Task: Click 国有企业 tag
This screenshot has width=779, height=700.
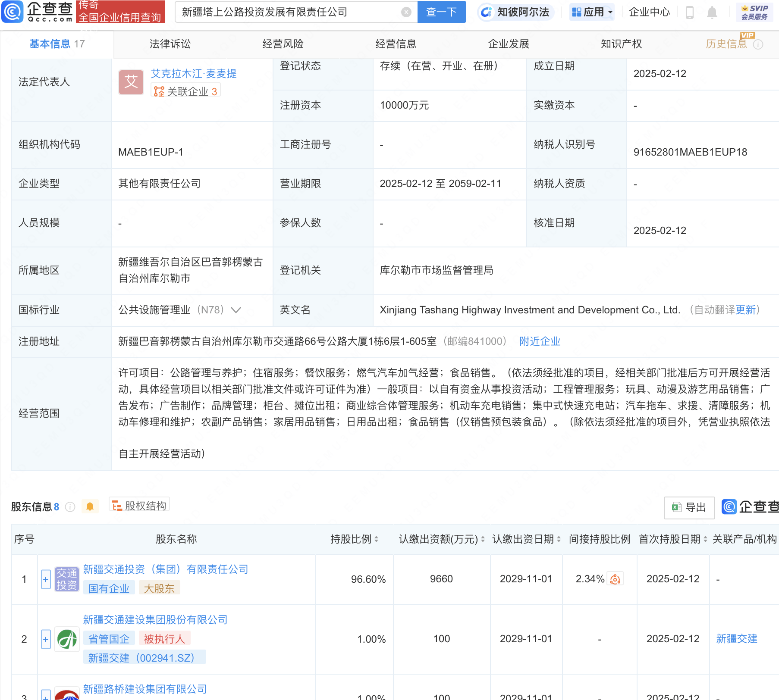Action: click(109, 588)
